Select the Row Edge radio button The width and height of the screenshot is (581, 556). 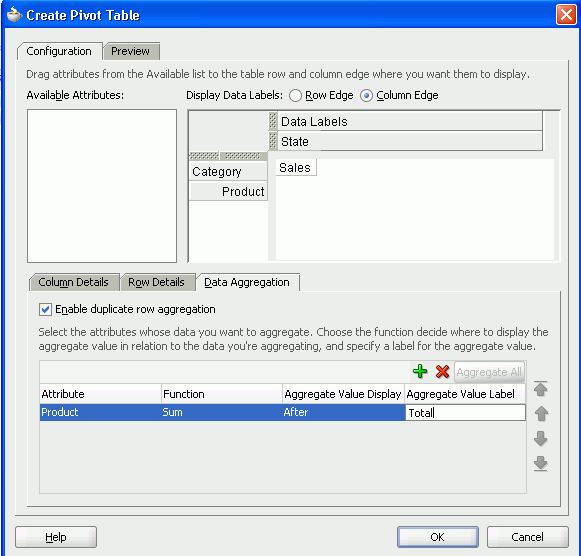pyautogui.click(x=295, y=96)
